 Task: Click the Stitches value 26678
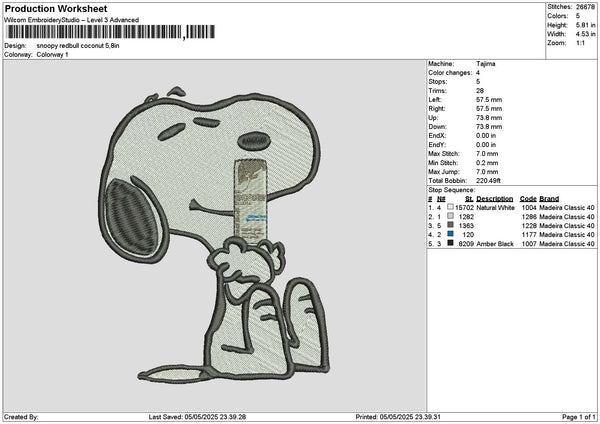click(x=585, y=7)
